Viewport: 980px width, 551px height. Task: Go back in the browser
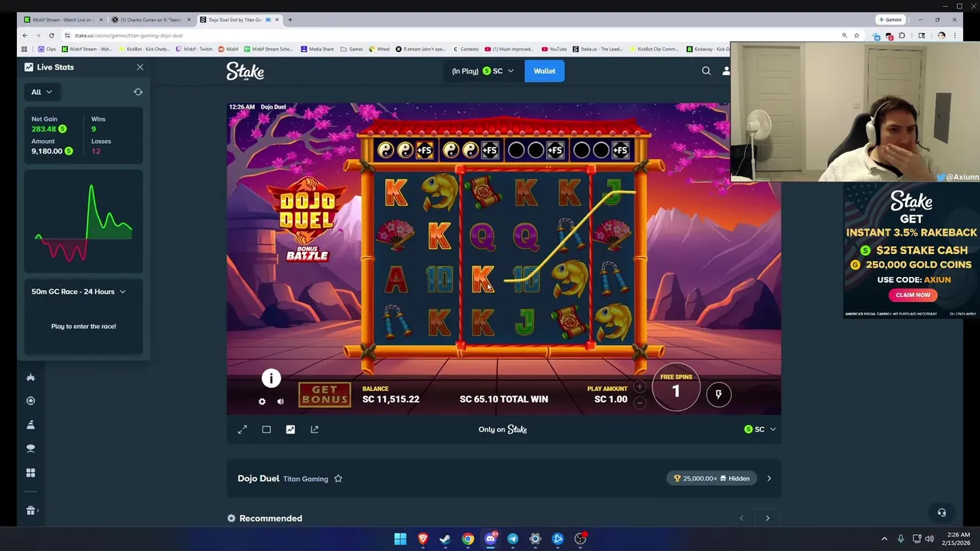pyautogui.click(x=24, y=35)
